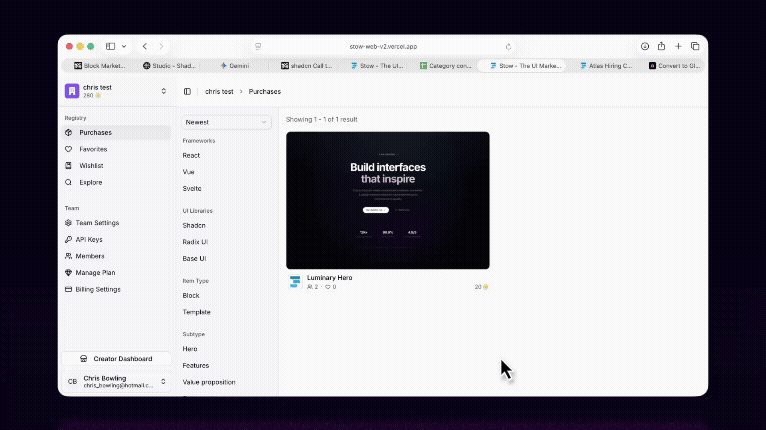Toggle the app sidebar panel icon
This screenshot has height=430, width=766.
(187, 91)
